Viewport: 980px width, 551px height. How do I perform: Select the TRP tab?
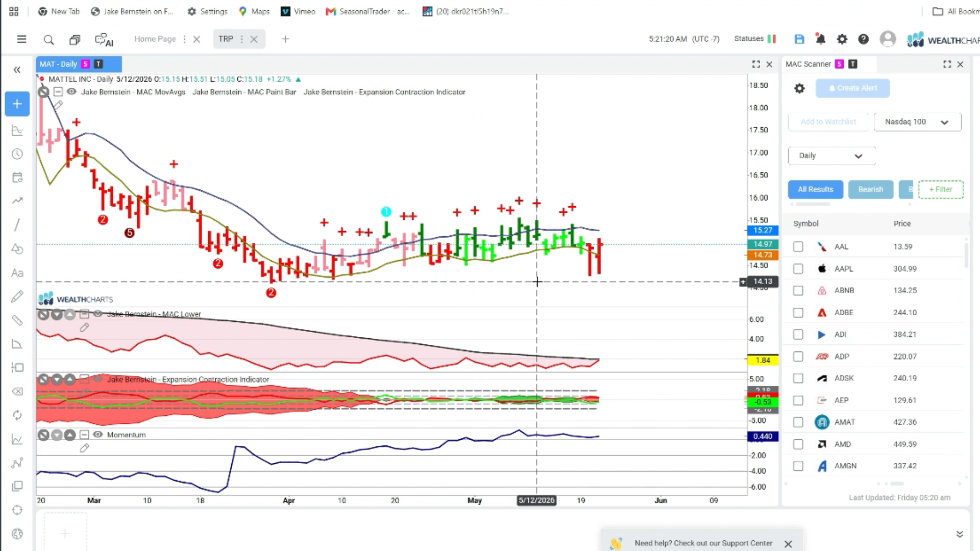226,39
